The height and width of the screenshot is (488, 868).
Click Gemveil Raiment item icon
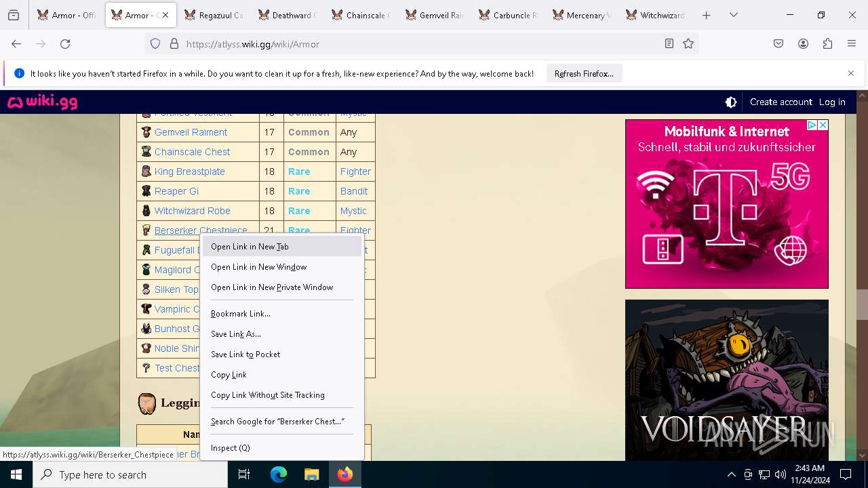click(x=146, y=132)
